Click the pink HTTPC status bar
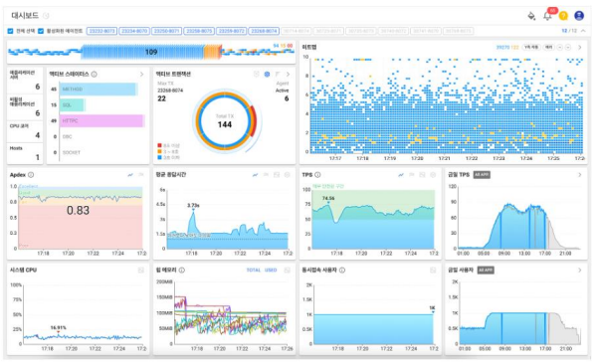 coord(102,121)
